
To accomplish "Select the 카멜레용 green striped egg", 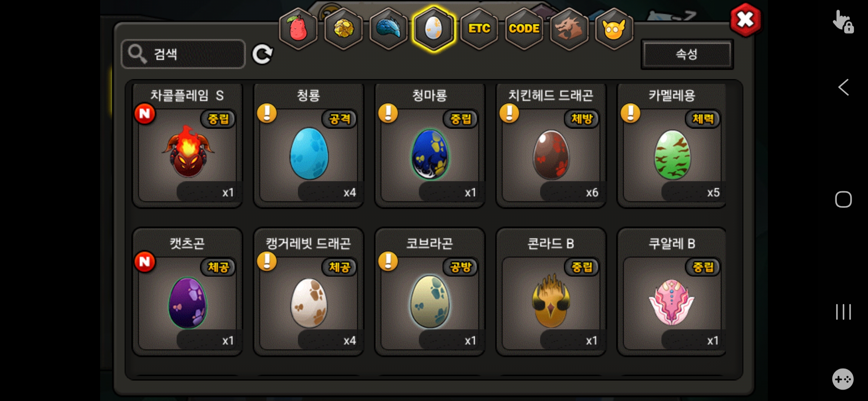I will [x=672, y=146].
